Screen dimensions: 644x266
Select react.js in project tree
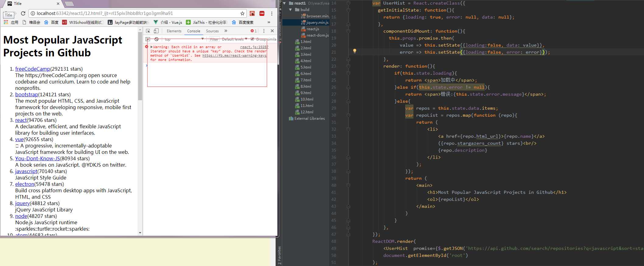[310, 29]
